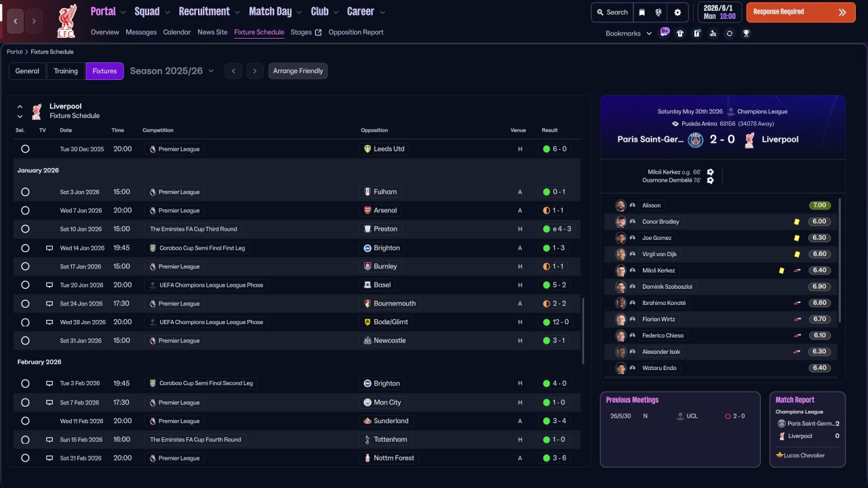The width and height of the screenshot is (868, 488).
Task: Click the Arsenal crest in the fixture list
Action: (367, 211)
